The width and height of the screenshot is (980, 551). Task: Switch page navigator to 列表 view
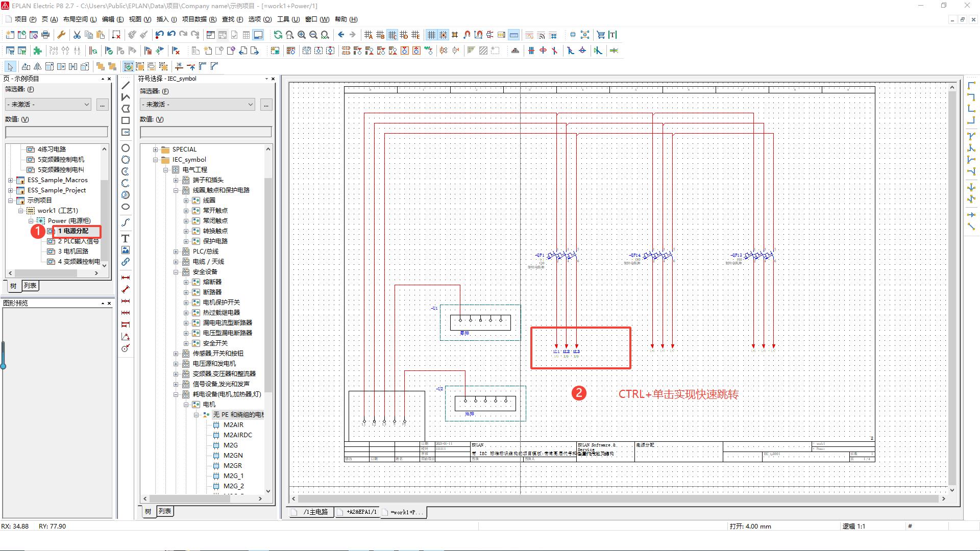pyautogui.click(x=31, y=286)
